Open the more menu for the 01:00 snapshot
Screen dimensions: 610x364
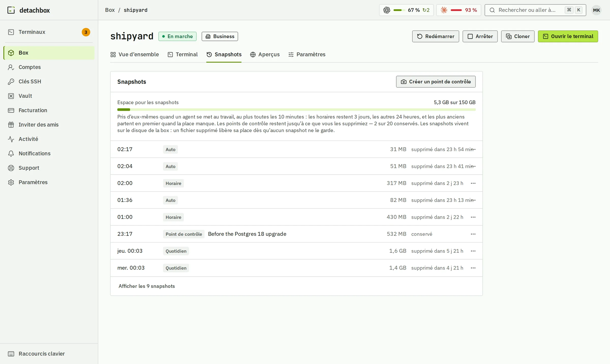[473, 217]
